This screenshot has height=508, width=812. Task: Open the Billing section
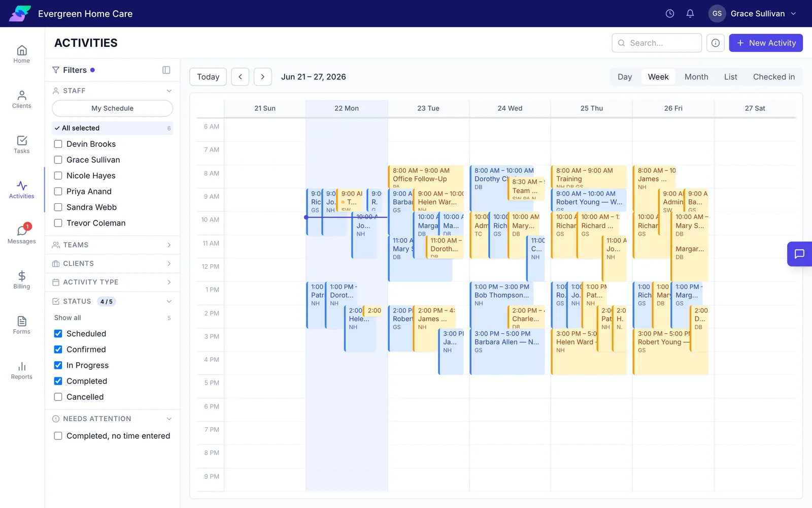click(21, 280)
